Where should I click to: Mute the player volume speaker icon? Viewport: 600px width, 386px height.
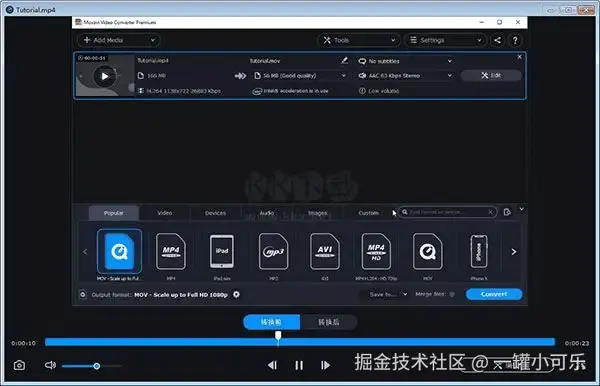(x=50, y=365)
